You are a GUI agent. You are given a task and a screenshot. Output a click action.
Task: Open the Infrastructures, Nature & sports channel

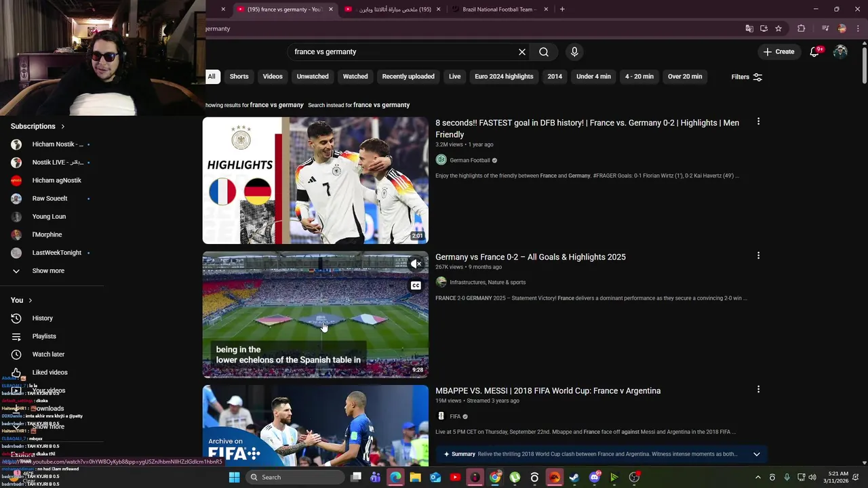coord(488,282)
